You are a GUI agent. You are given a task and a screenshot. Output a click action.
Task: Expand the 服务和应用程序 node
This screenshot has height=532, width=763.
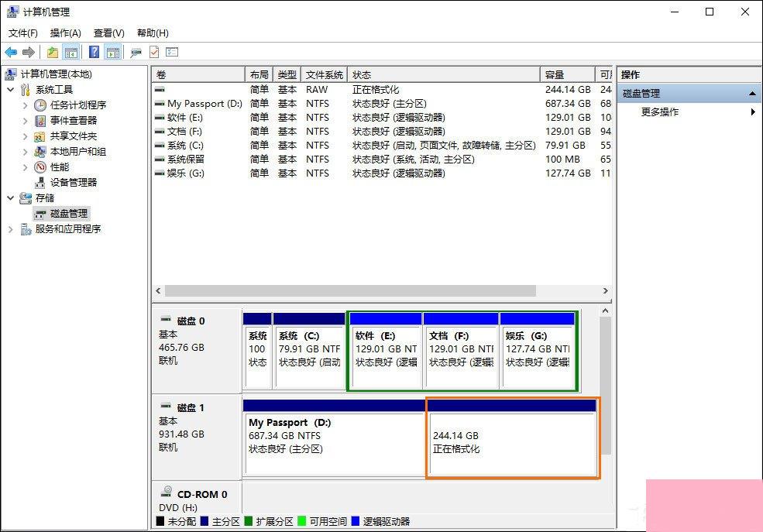pos(11,229)
